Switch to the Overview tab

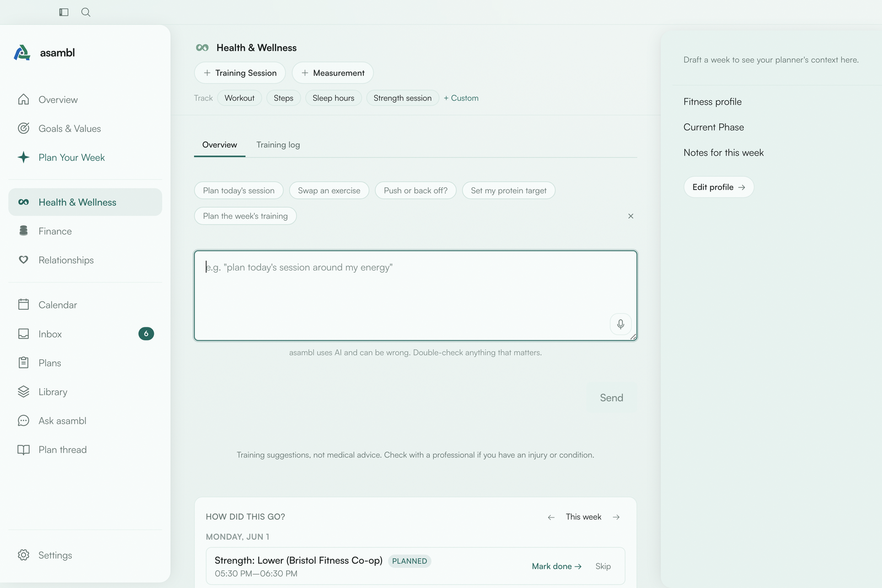219,145
